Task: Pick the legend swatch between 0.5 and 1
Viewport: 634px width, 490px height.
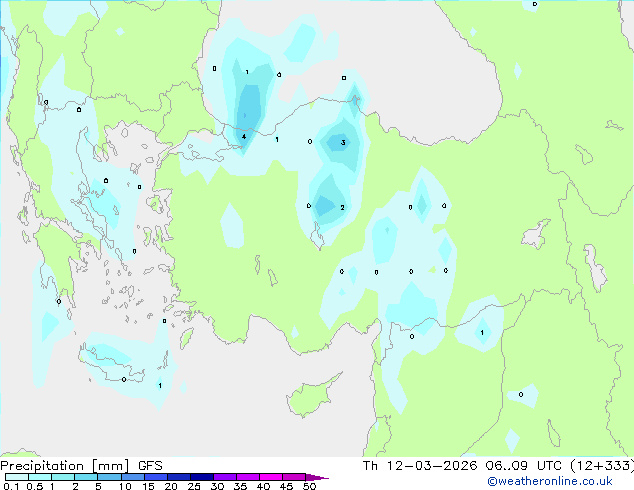Action: pos(40,477)
